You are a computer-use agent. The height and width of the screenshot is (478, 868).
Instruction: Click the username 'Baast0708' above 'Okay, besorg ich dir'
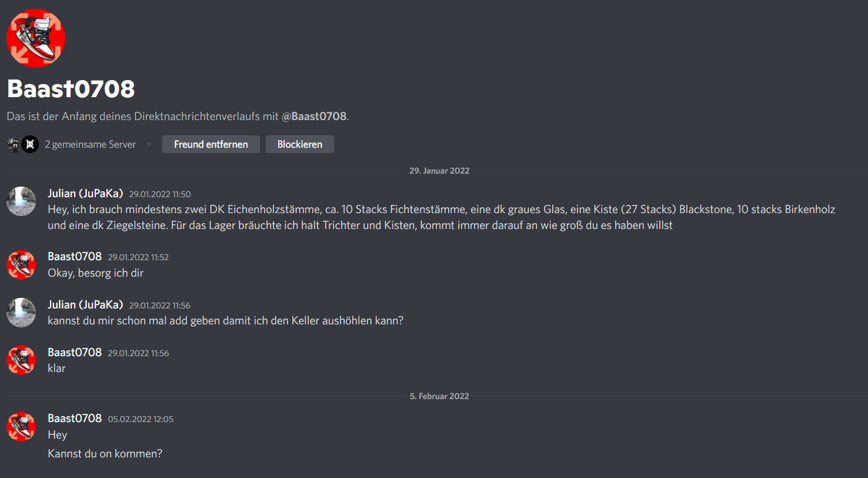click(x=75, y=256)
